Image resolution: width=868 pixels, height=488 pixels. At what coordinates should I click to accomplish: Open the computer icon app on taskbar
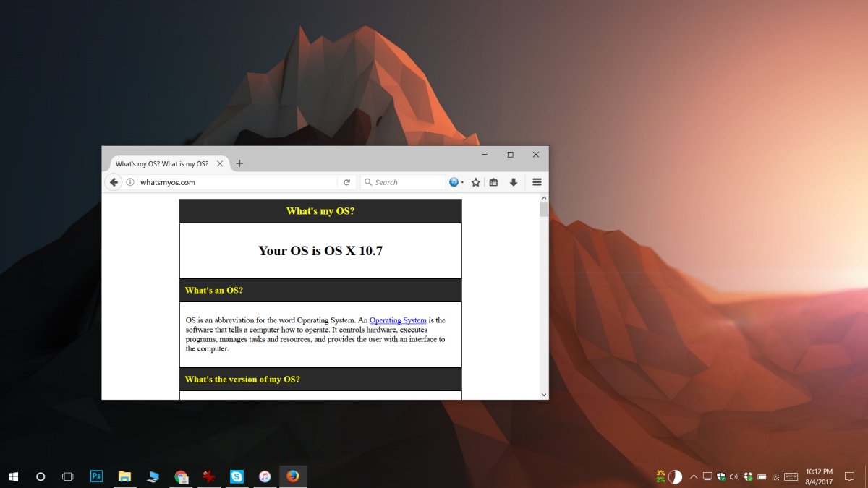(x=153, y=476)
